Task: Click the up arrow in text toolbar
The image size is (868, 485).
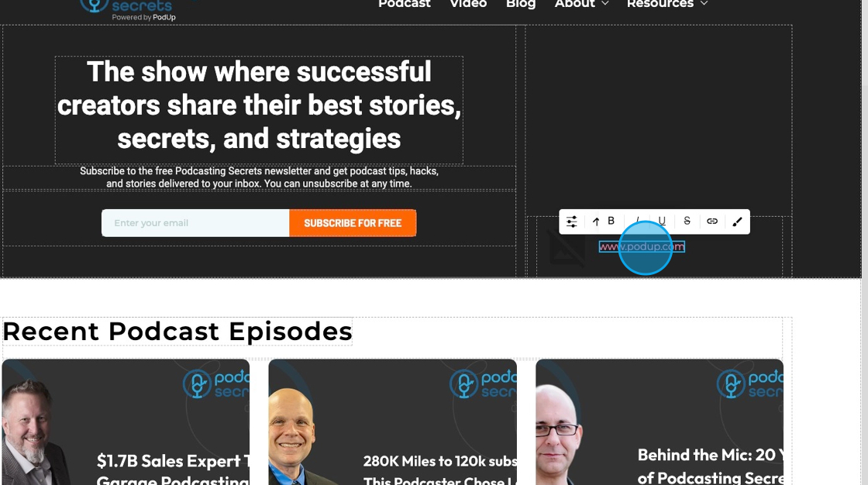Action: click(596, 222)
